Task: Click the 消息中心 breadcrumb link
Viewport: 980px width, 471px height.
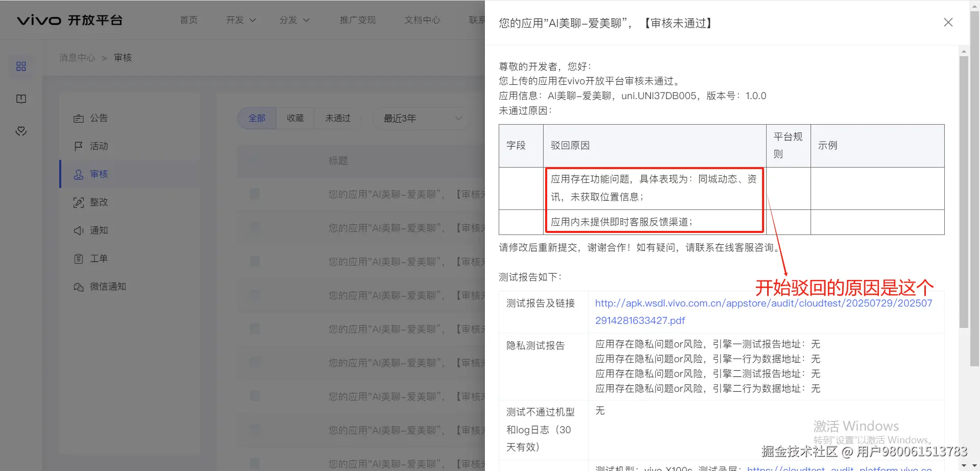Action: point(77,58)
